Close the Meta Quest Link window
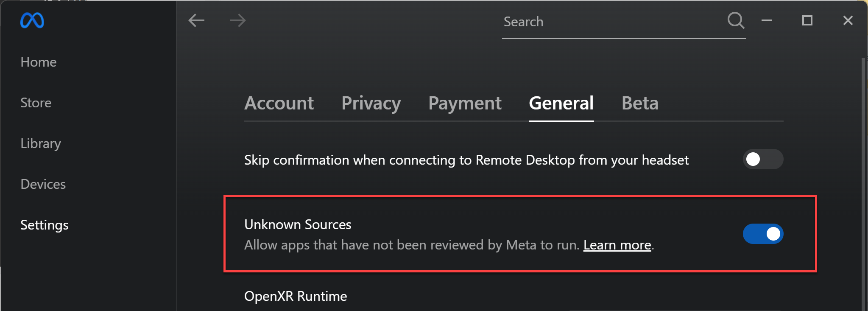The image size is (868, 311). coord(848,20)
